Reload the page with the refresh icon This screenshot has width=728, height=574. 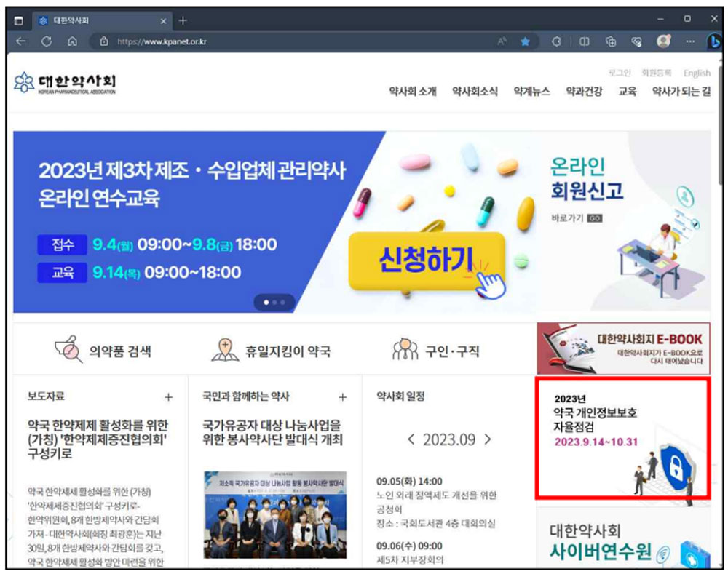click(x=47, y=41)
